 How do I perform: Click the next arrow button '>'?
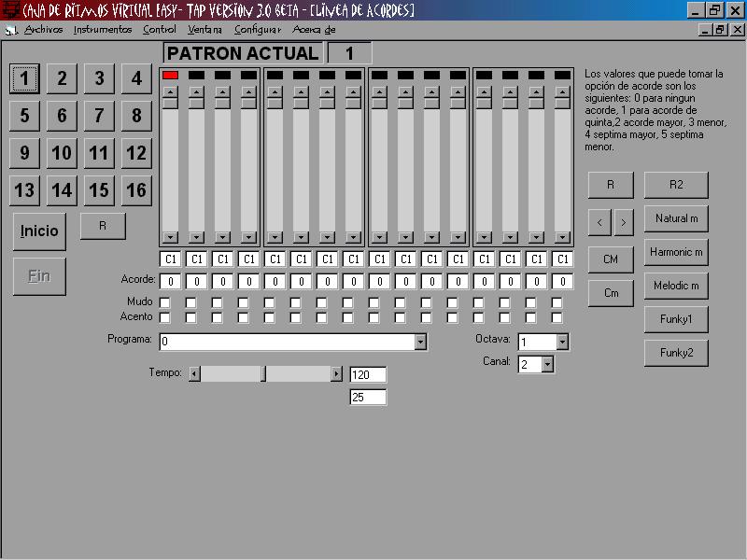click(x=623, y=222)
